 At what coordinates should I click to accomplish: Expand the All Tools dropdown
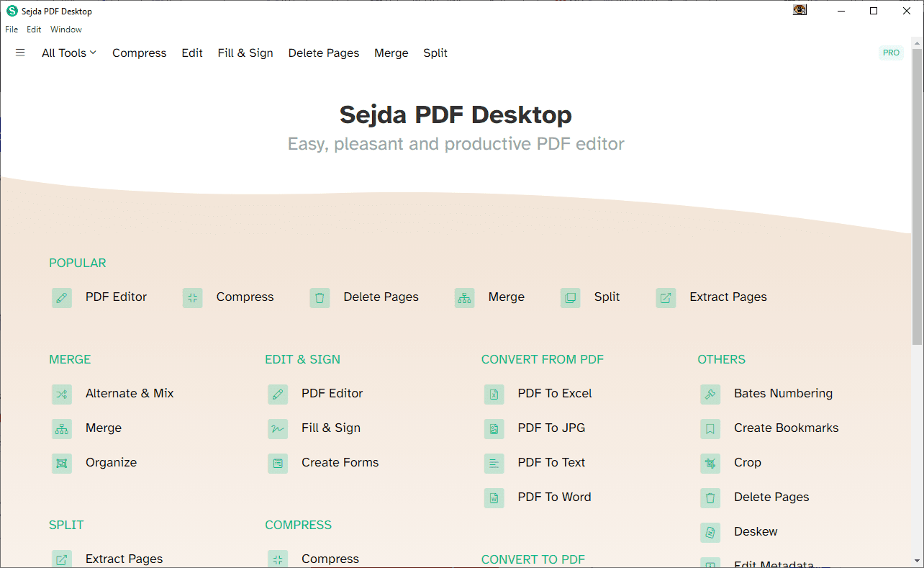coord(69,53)
